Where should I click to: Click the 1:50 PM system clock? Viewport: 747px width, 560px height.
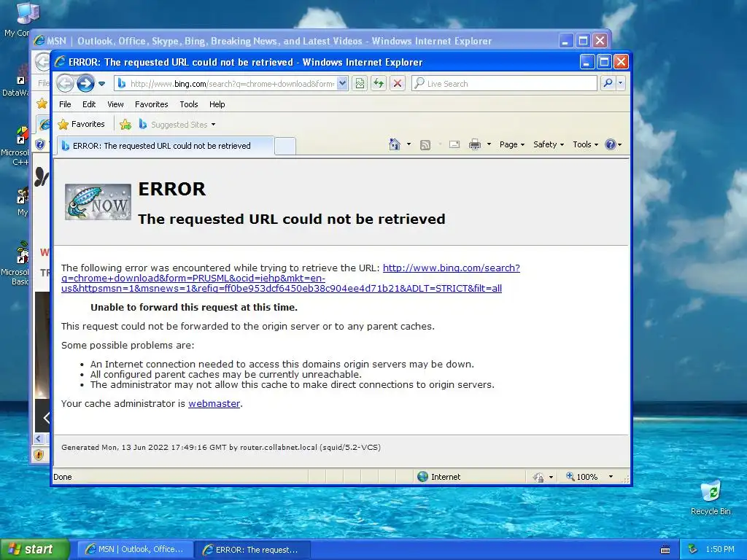click(x=720, y=549)
